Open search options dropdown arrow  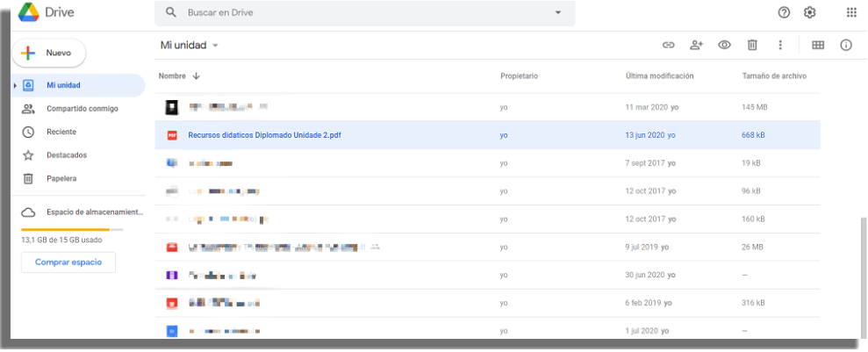click(558, 12)
